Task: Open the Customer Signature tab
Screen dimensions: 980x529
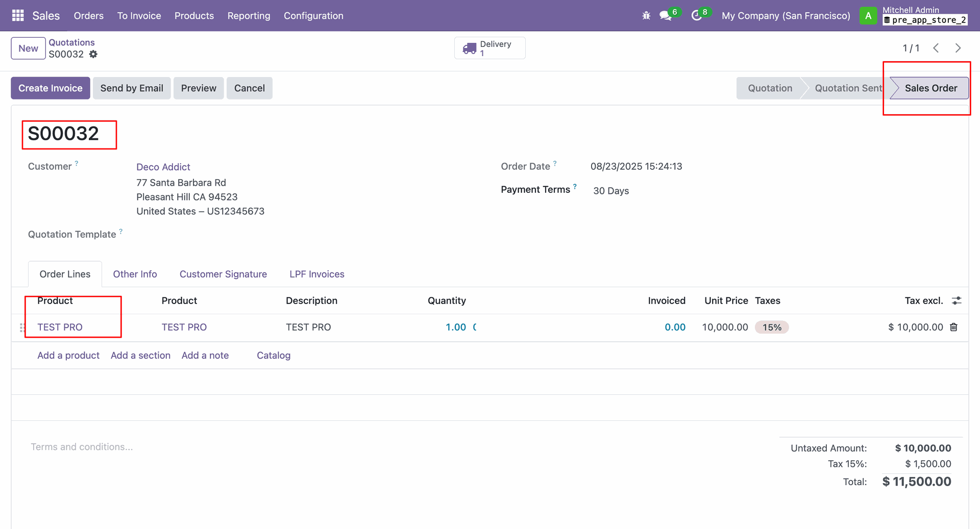Action: coord(223,274)
